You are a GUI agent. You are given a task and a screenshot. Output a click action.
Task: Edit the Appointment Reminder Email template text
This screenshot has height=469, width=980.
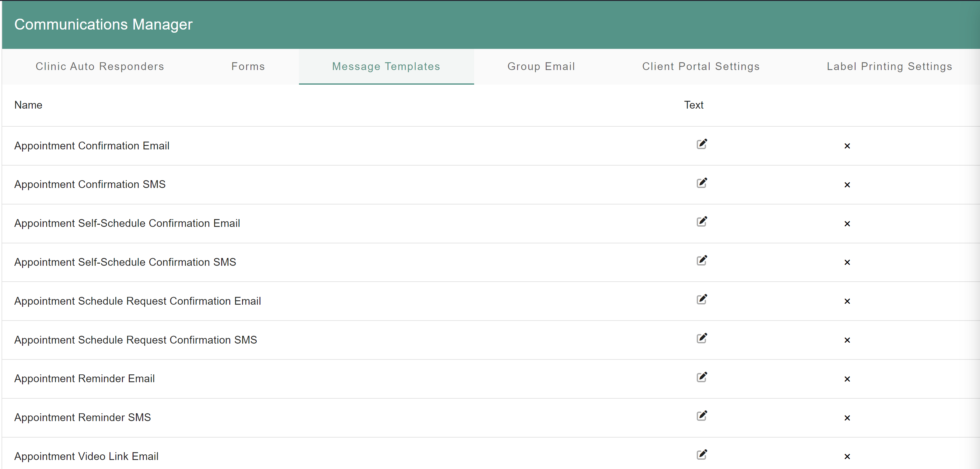point(702,377)
